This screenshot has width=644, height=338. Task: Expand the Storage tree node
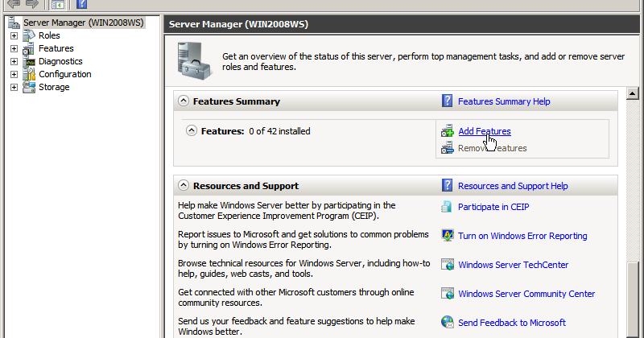point(14,87)
